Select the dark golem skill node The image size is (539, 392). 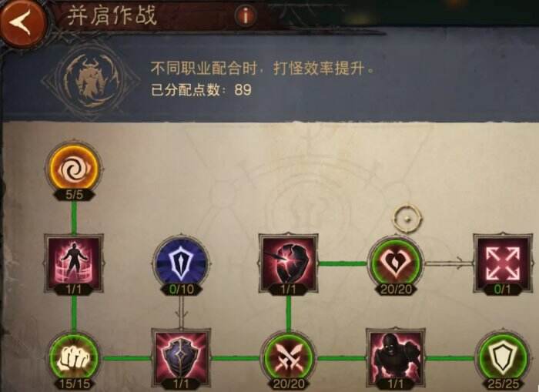point(395,359)
